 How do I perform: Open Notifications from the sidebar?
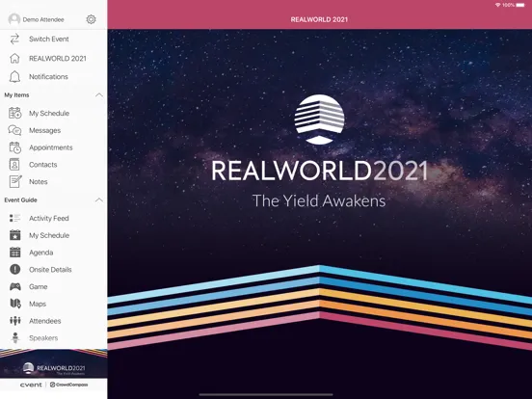54,77
